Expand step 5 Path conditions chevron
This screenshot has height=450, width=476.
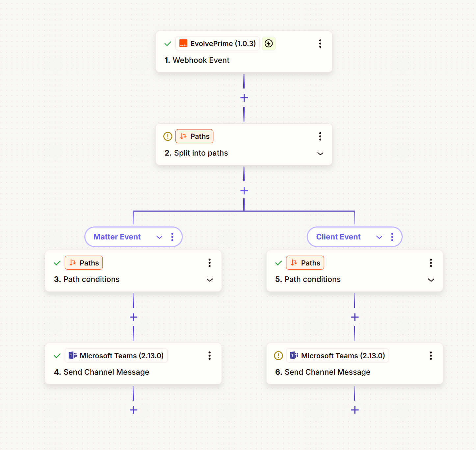(x=431, y=280)
